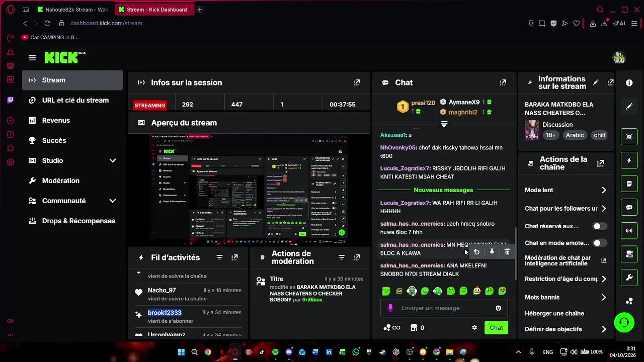Delete the hovered chat message
The height and width of the screenshot is (362, 644).
point(507,252)
